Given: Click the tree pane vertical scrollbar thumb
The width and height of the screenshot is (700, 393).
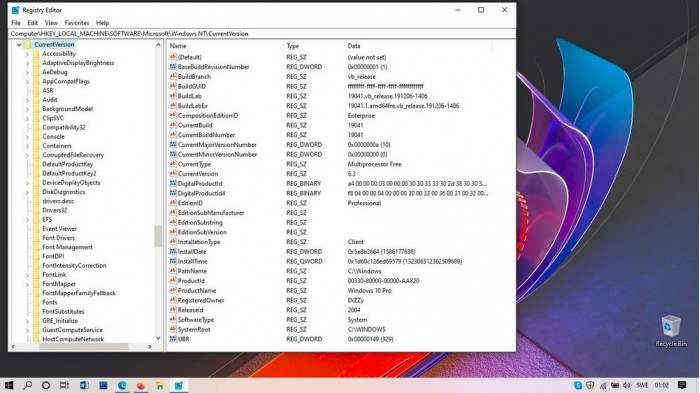Looking at the screenshot, I should click(158, 236).
